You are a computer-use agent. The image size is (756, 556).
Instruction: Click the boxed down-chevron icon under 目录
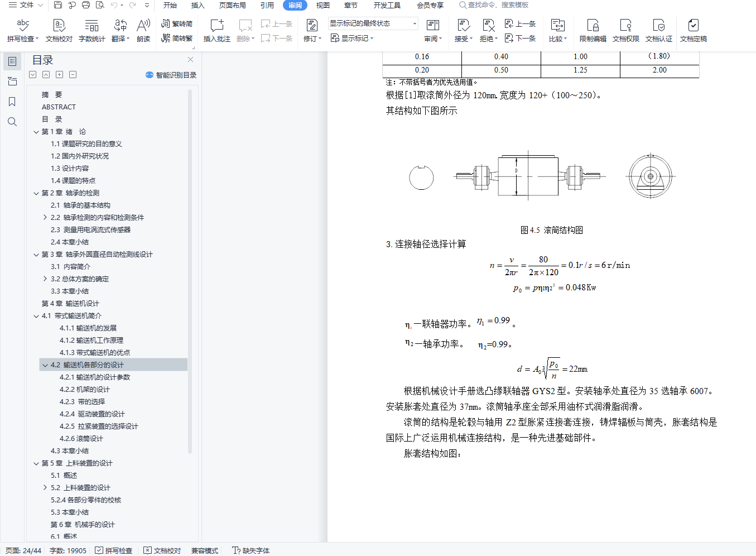[33, 75]
